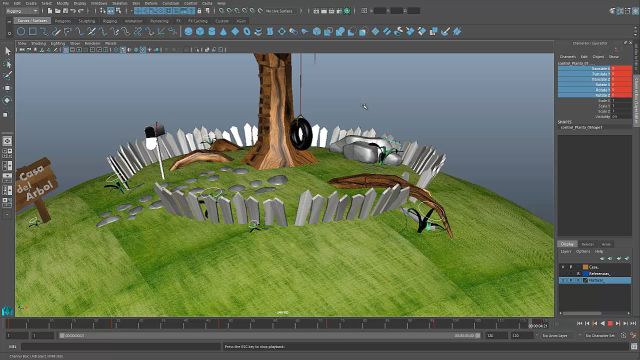
Task: Select the Rotate tool in toolbox
Action: coord(7,100)
